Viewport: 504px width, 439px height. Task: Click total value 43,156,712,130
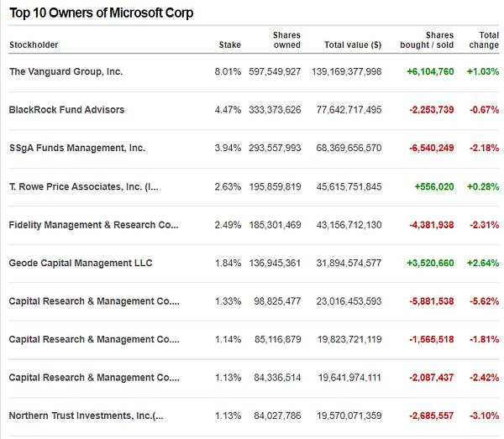(349, 225)
